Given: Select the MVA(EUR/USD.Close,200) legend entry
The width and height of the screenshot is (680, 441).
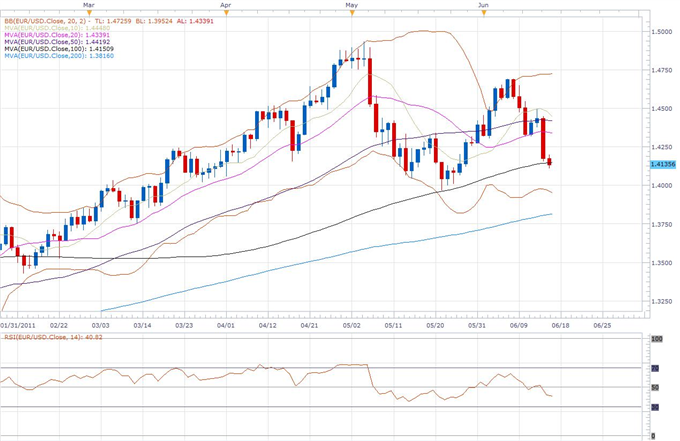Looking at the screenshot, I should click(x=59, y=56).
